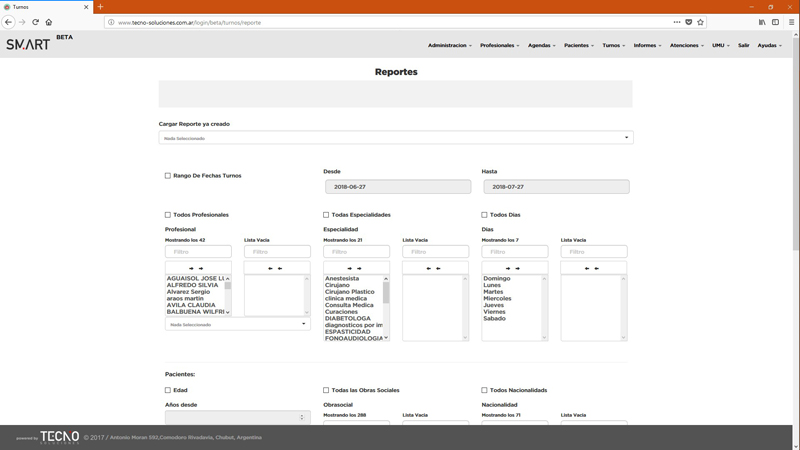Move all Dias items right arrows
The height and width of the screenshot is (450, 800).
514,268
